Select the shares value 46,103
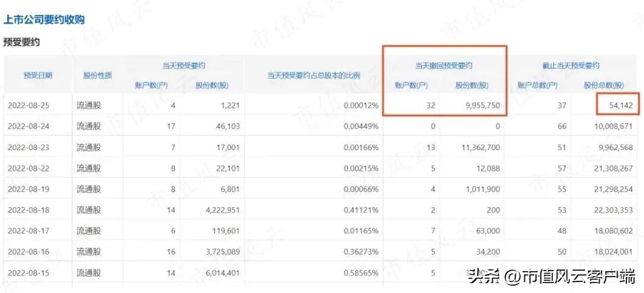644x293 pixels. pos(227,126)
